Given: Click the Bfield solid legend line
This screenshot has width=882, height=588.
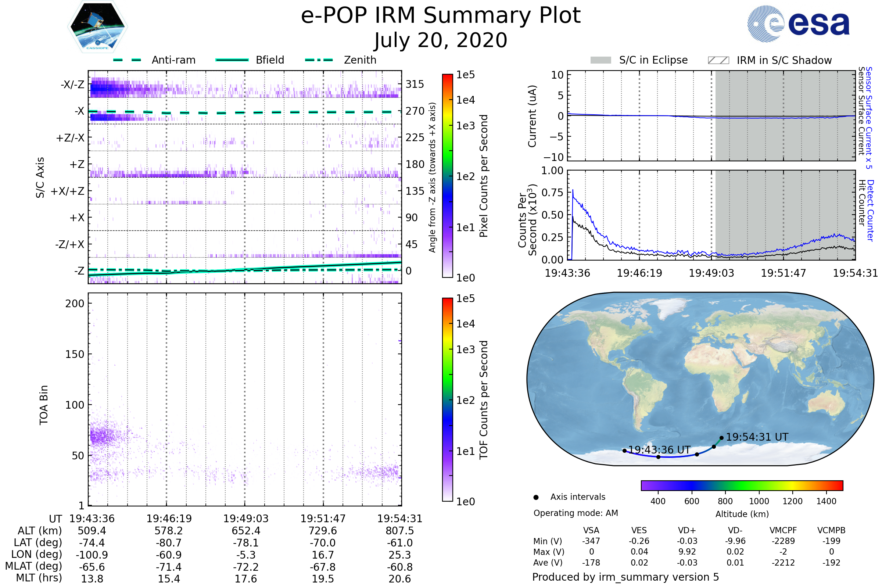Looking at the screenshot, I should pos(232,60).
